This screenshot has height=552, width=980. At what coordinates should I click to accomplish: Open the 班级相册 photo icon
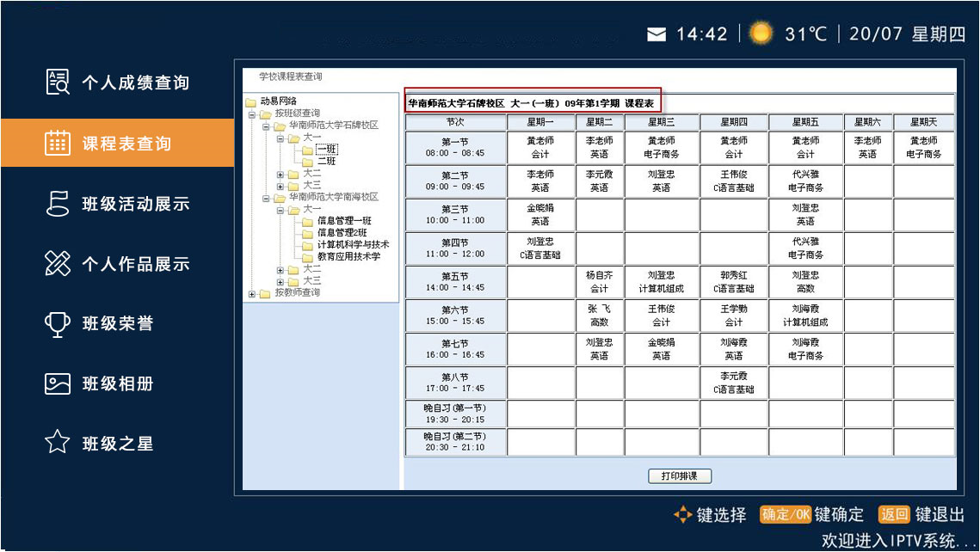[57, 384]
